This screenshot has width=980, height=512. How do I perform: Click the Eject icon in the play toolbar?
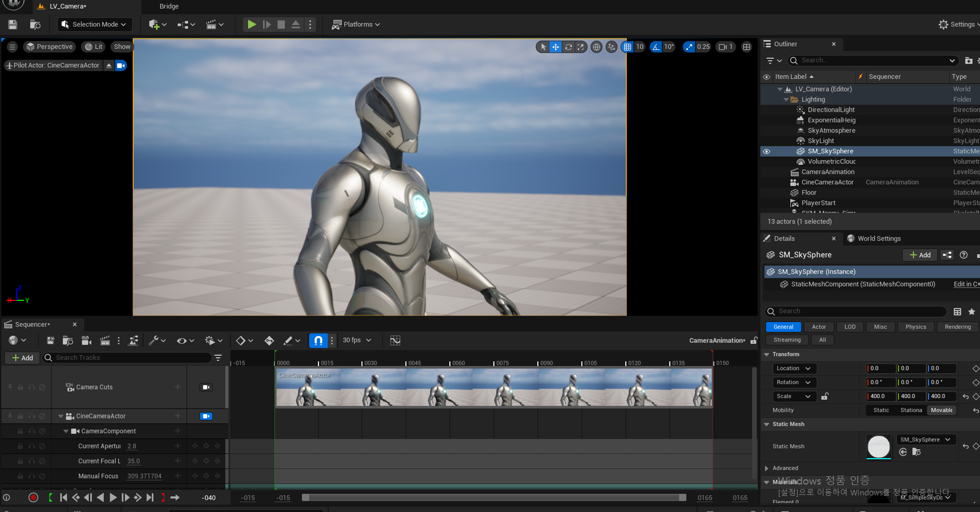[295, 24]
